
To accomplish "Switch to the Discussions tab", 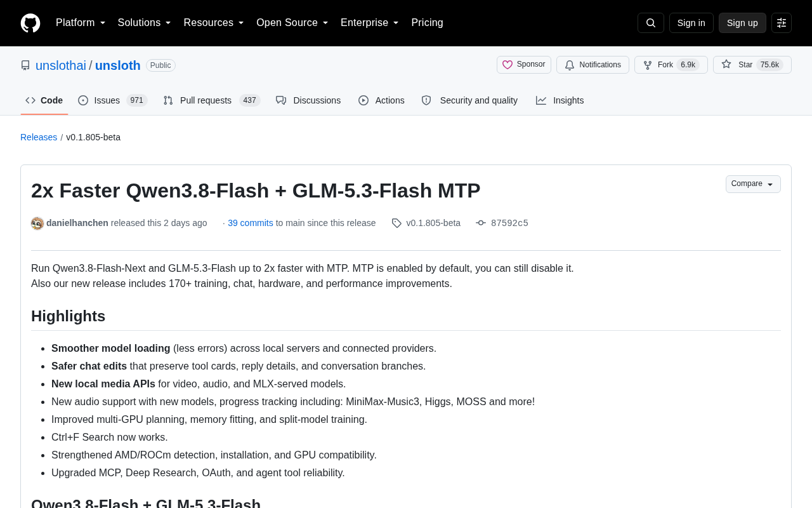I will point(308,100).
